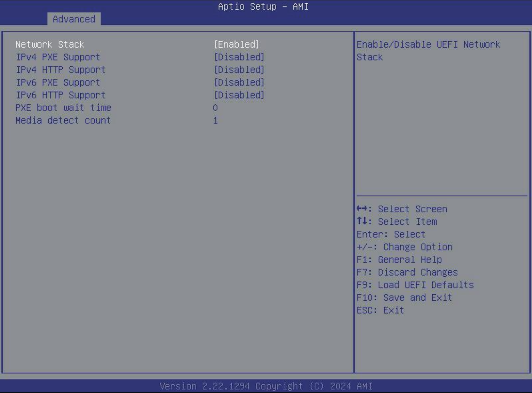The width and height of the screenshot is (532, 393).
Task: Open IPv4 PXE Support [Disabled] option
Action: [x=239, y=57]
